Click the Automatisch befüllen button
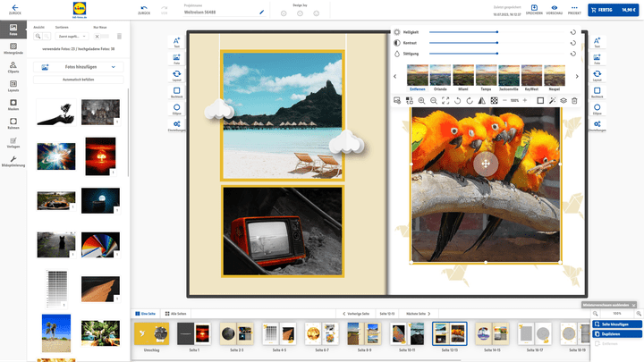This screenshot has width=644, height=362. (79, 80)
